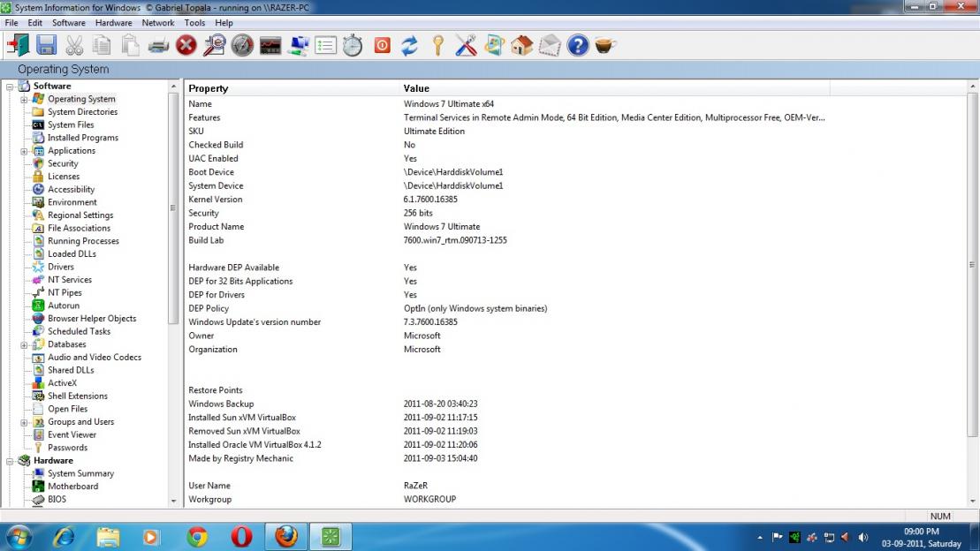
Task: Click the stopwatch toolbar icon
Action: [x=353, y=46]
